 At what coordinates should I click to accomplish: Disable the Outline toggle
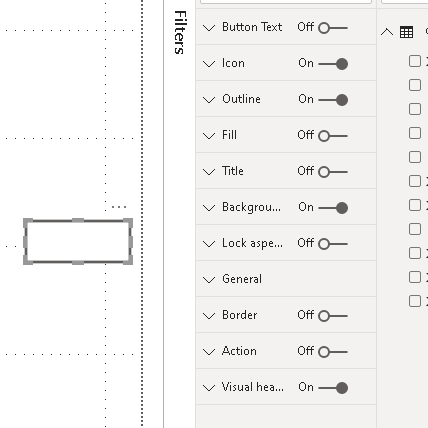coord(333,100)
